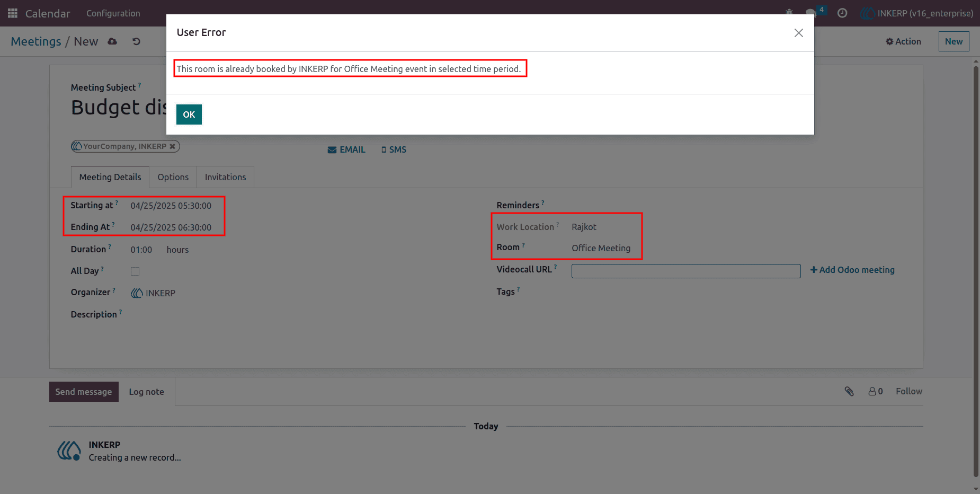The width and height of the screenshot is (980, 494).
Task: Click the attachment paperclip icon
Action: click(x=849, y=391)
